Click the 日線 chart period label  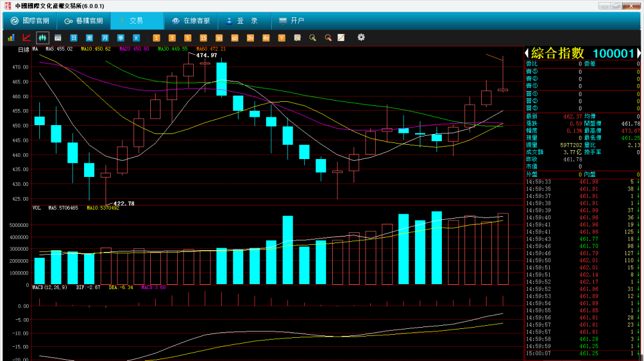click(x=24, y=49)
